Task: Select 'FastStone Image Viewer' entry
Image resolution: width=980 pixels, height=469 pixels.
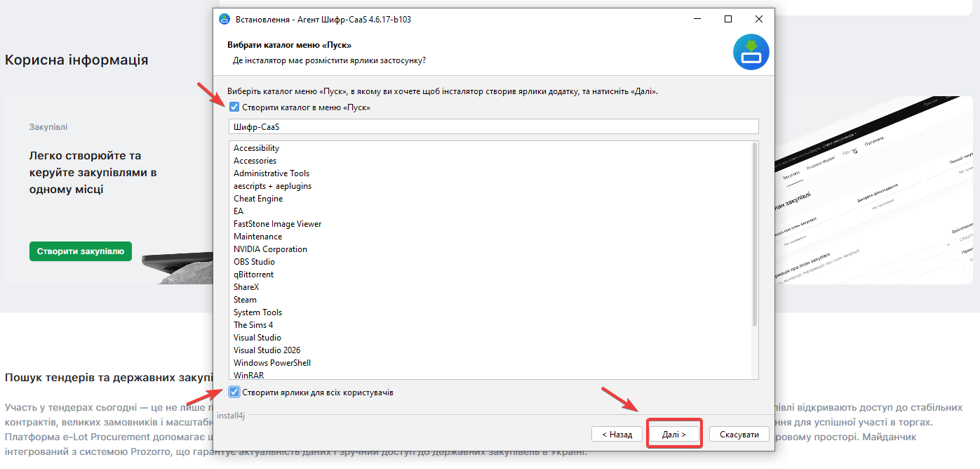Action: pos(278,224)
